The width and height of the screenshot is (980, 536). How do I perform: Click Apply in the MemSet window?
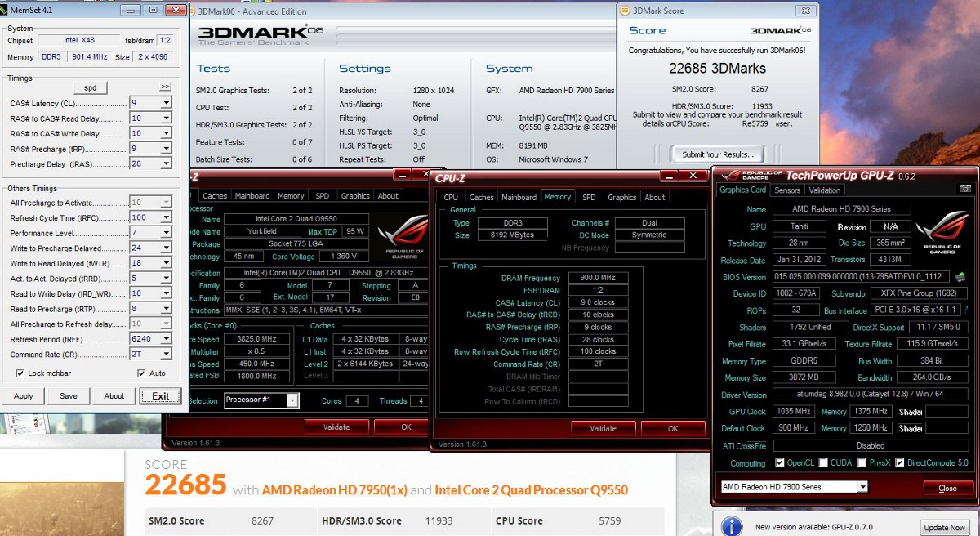click(x=24, y=396)
